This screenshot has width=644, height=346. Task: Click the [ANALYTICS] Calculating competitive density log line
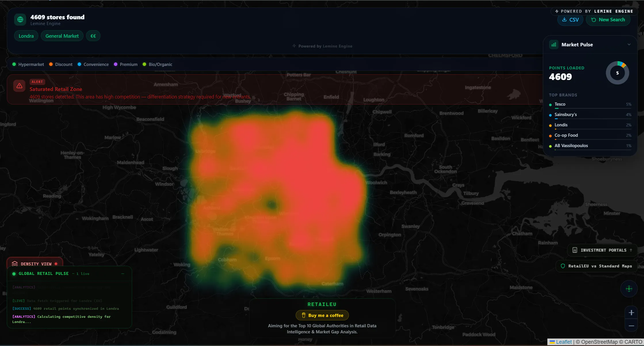tap(62, 319)
